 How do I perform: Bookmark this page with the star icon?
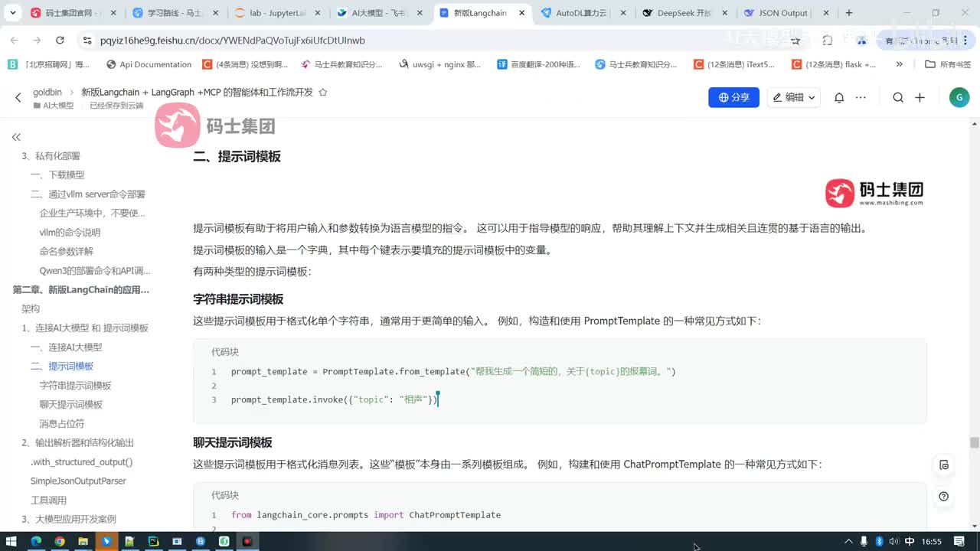point(796,41)
